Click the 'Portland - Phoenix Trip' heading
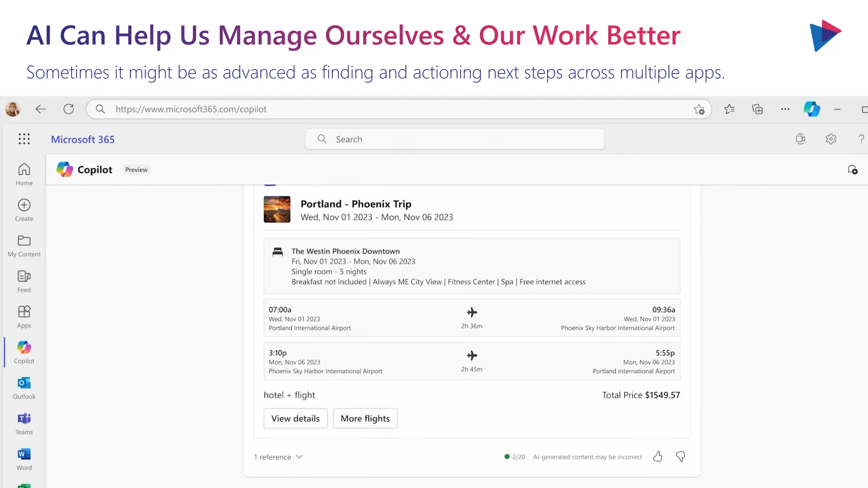This screenshot has width=868, height=488. point(356,204)
